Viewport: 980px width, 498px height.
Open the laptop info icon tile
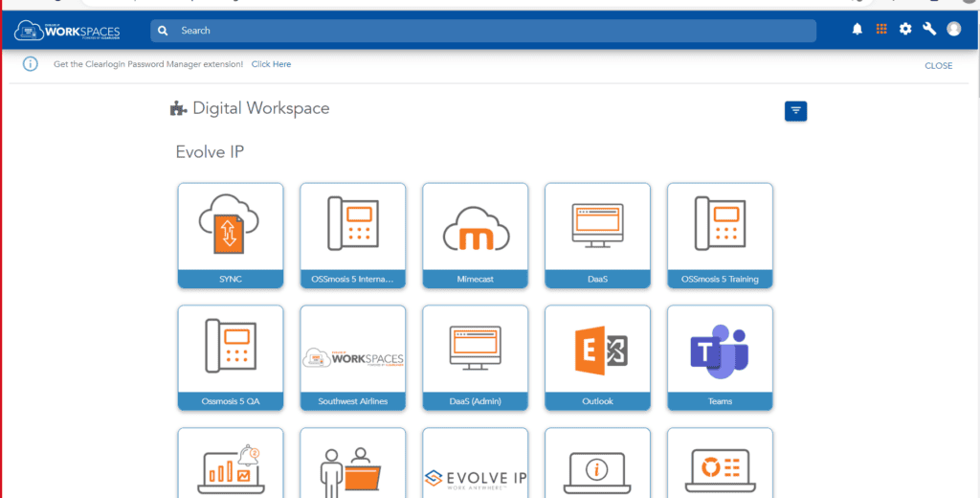point(597,463)
